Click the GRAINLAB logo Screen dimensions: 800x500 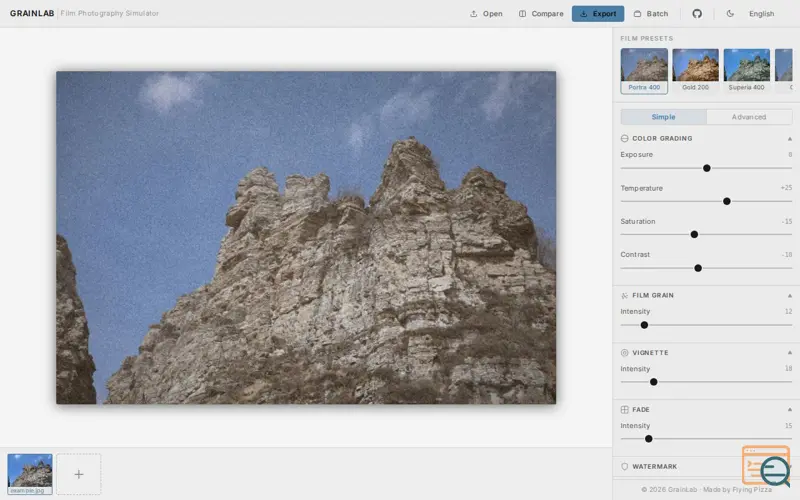[32, 13]
